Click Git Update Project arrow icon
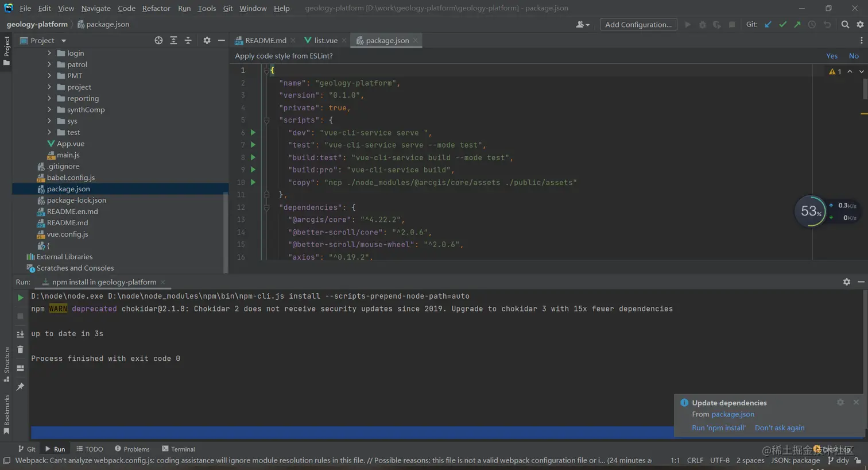The image size is (868, 470). [768, 24]
